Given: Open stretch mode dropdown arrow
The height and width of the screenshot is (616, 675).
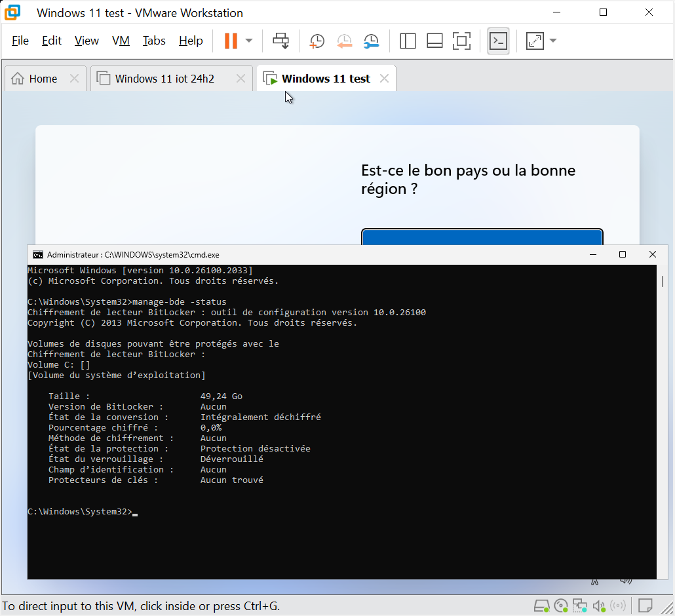Looking at the screenshot, I should tap(553, 41).
